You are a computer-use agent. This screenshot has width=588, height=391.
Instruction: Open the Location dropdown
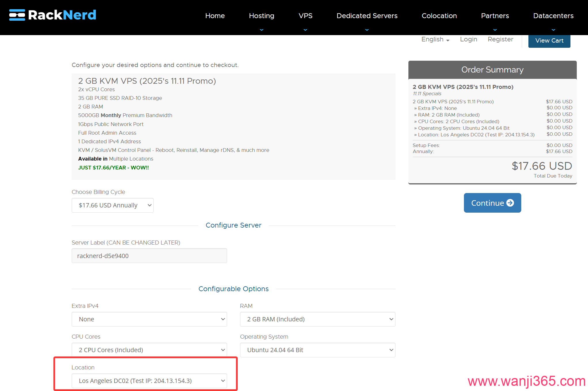point(149,381)
